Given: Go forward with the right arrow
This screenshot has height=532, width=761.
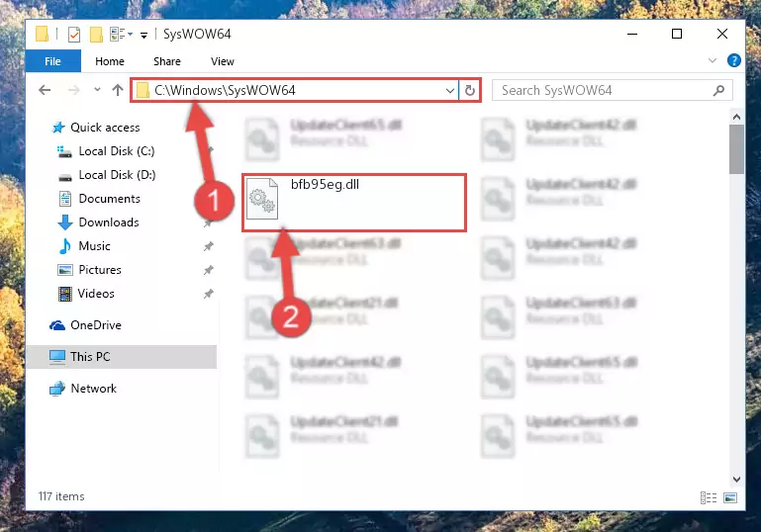Looking at the screenshot, I should tap(74, 90).
